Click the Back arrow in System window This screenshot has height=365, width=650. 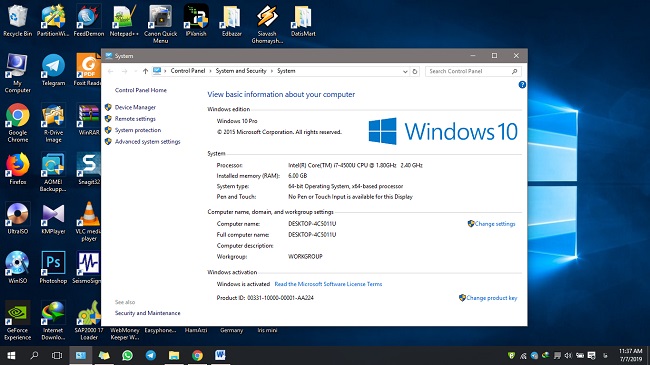tap(110, 71)
